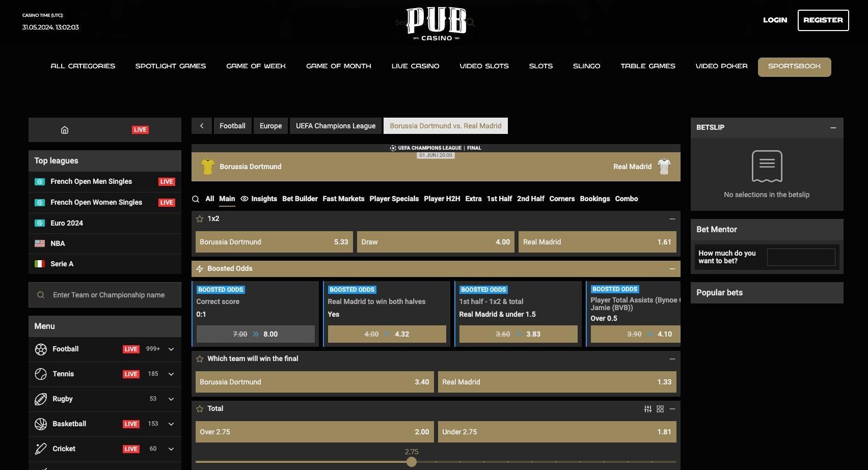This screenshot has width=868, height=470.
Task: Expand the Rugby menu chevron
Action: 171,399
